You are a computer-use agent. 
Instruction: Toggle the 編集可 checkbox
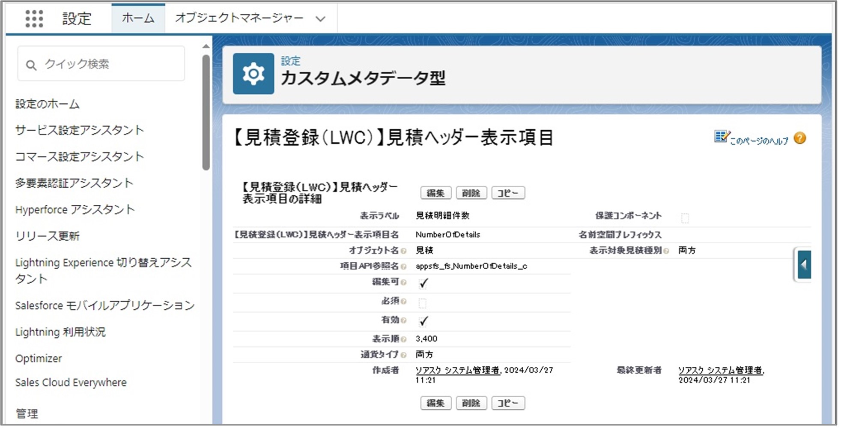click(423, 283)
